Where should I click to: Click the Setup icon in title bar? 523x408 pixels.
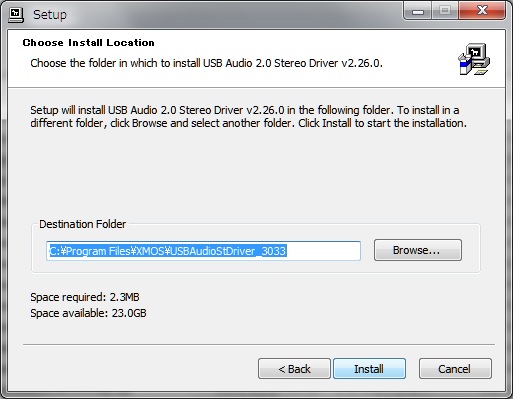coord(16,15)
